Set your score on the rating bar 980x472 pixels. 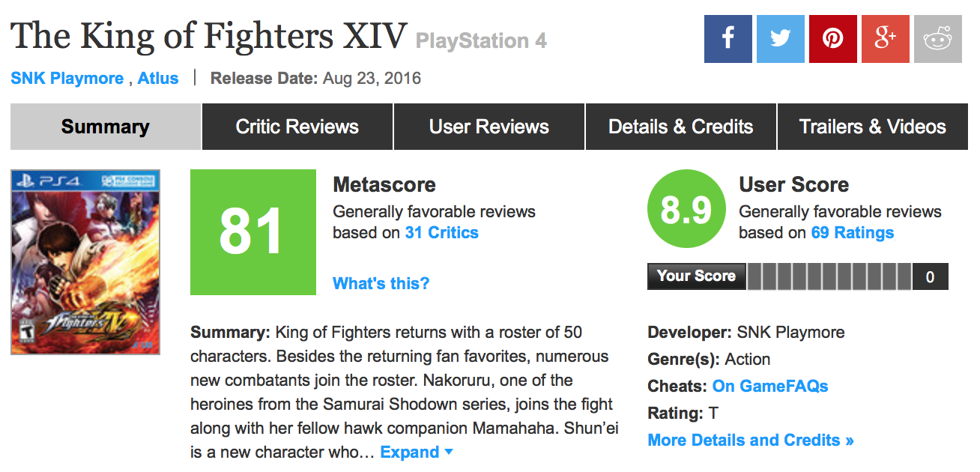[829, 276]
